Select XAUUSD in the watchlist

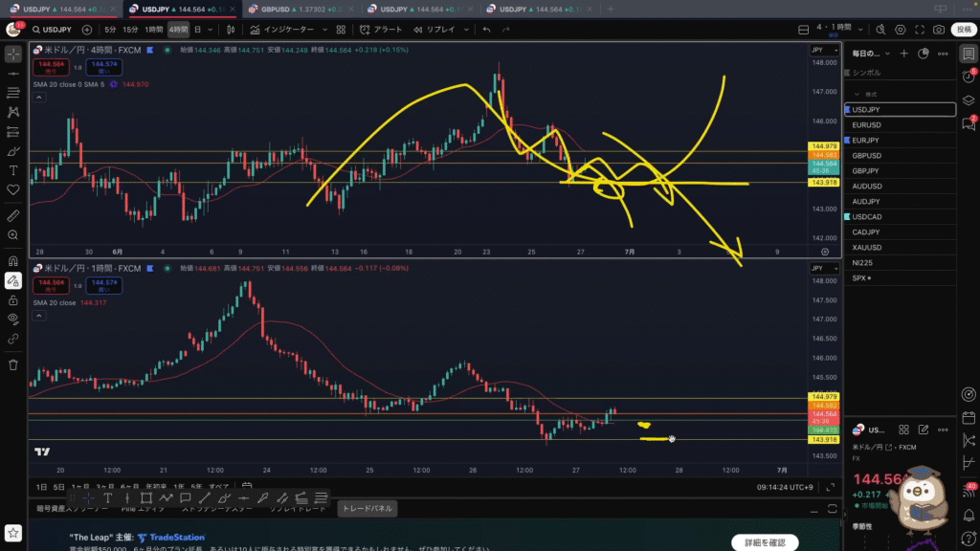tap(900, 248)
